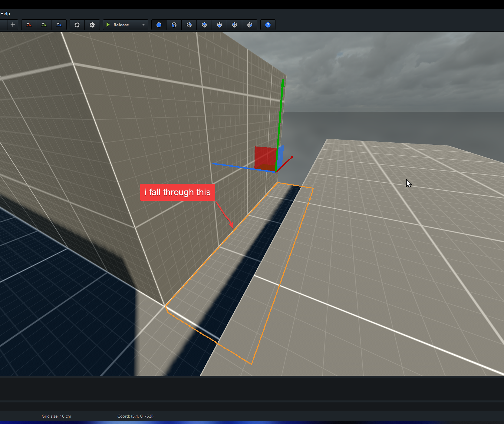This screenshot has width=504, height=424.
Task: Switch to cube view with top face highlighted
Action: [x=204, y=25]
